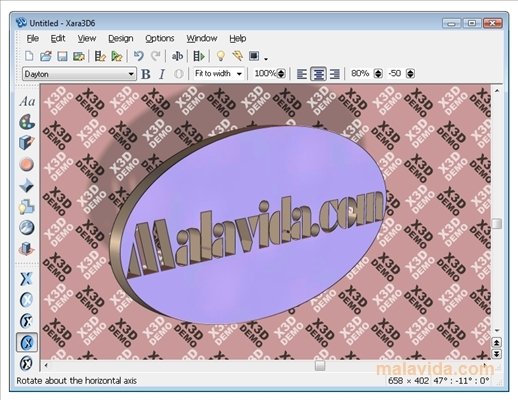Viewport: 518px width, 400px height.
Task: Open color options using the palette icon
Action: [x=27, y=122]
